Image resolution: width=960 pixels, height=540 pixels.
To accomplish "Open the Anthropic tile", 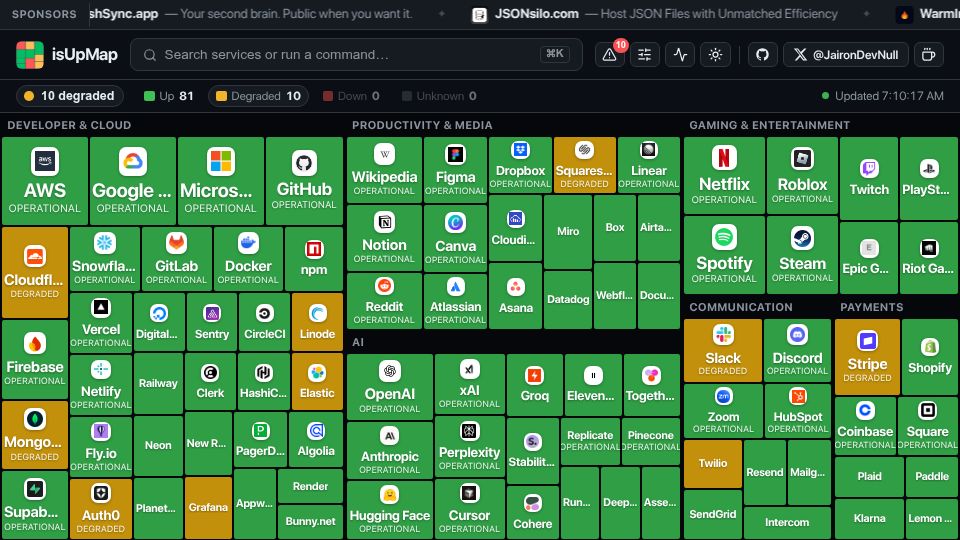I will [389, 451].
